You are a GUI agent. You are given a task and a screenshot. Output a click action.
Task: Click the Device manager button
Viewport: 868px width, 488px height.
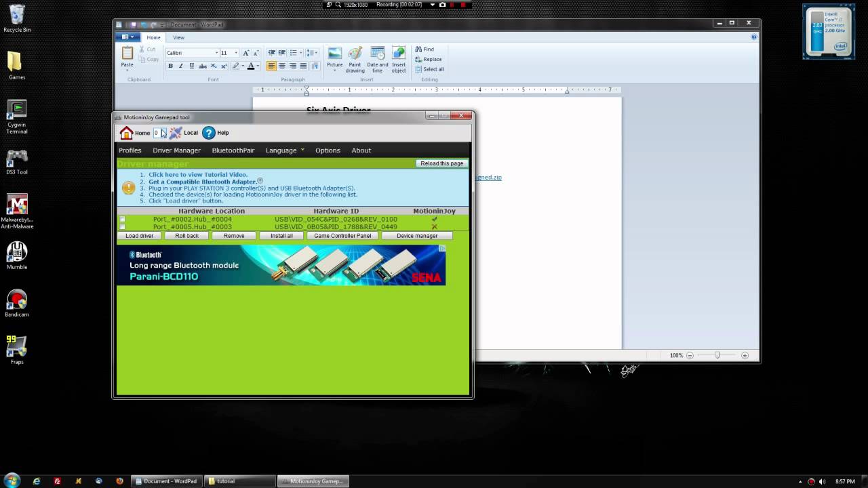(x=417, y=236)
